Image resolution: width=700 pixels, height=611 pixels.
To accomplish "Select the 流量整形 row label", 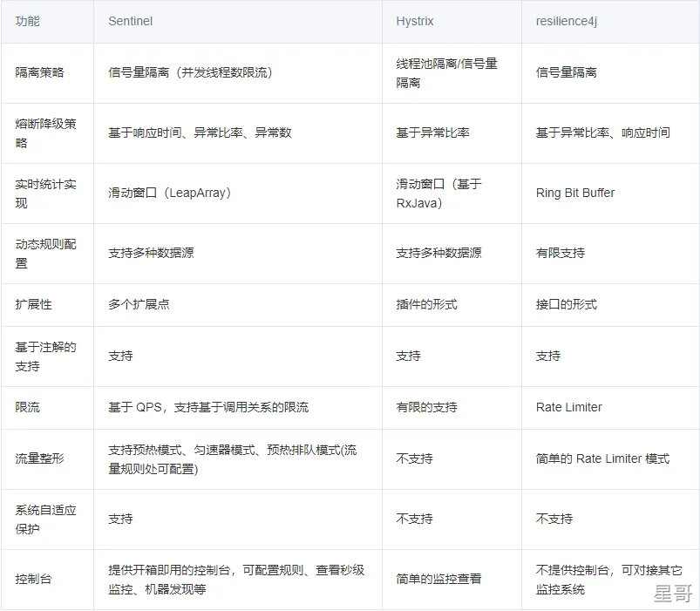I will tap(39, 458).
